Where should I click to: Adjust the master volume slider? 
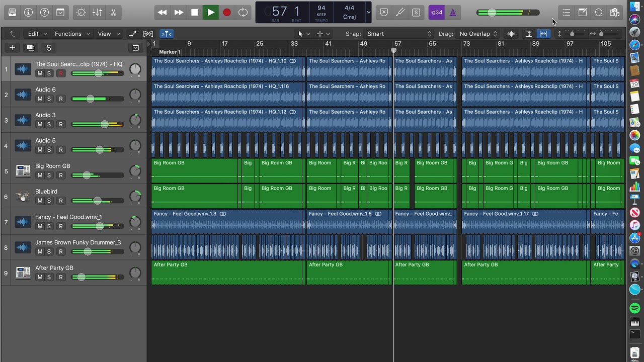point(508,13)
